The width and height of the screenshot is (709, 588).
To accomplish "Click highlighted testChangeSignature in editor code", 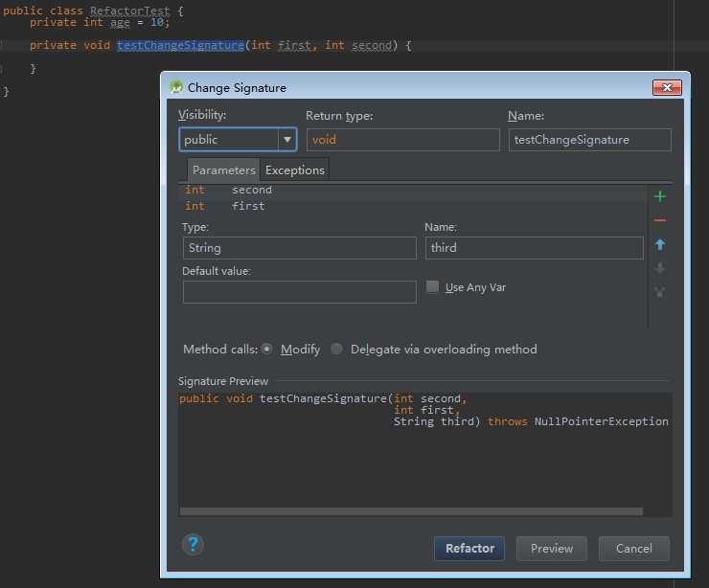I will point(180,46).
